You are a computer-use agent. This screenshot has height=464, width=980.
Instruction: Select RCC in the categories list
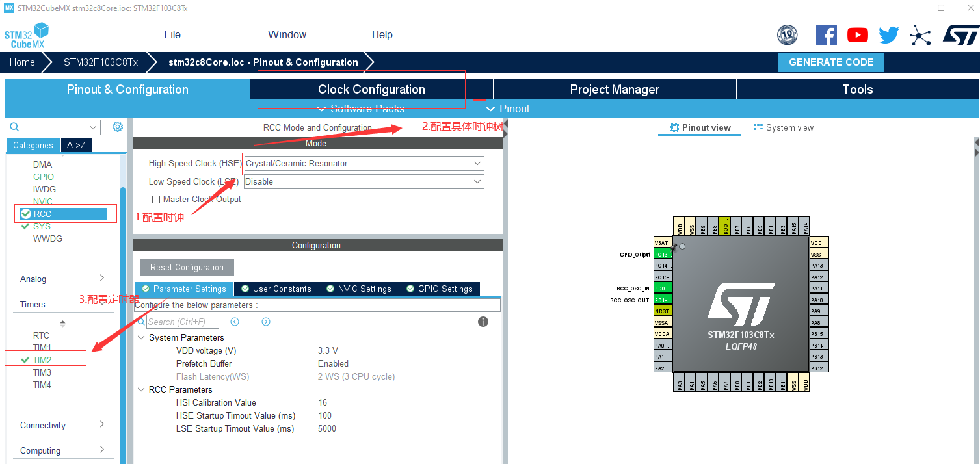pyautogui.click(x=62, y=214)
